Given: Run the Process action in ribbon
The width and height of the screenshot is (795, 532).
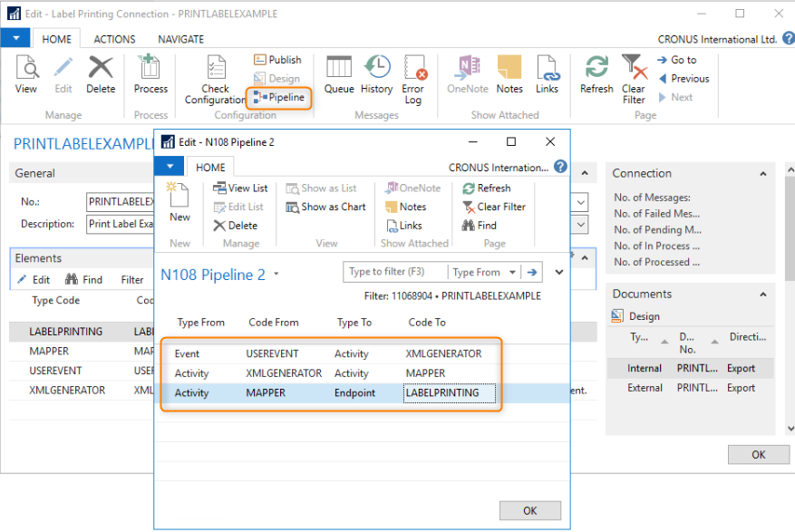Looking at the screenshot, I should point(150,74).
